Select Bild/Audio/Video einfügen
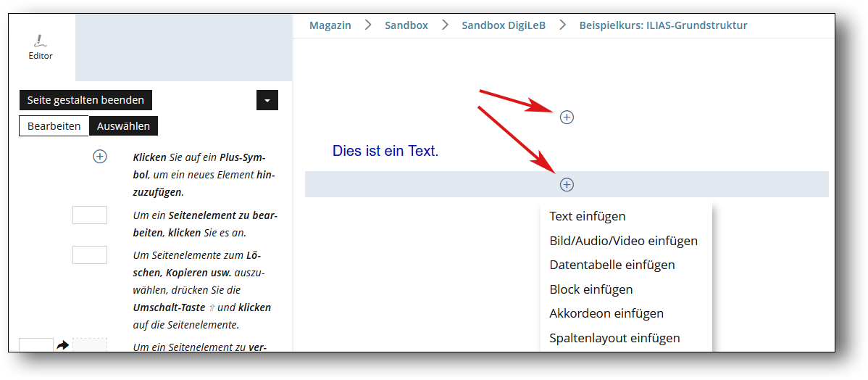Viewport: 868px width, 380px height. click(x=623, y=241)
